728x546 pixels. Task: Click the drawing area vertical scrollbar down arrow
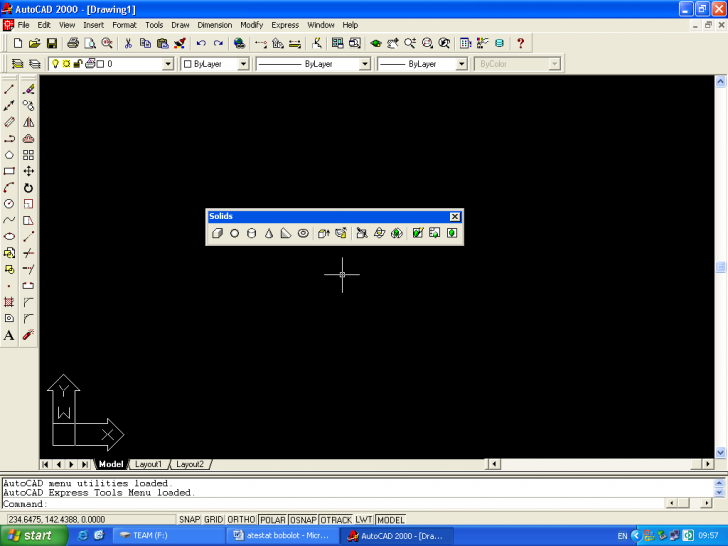[x=721, y=452]
